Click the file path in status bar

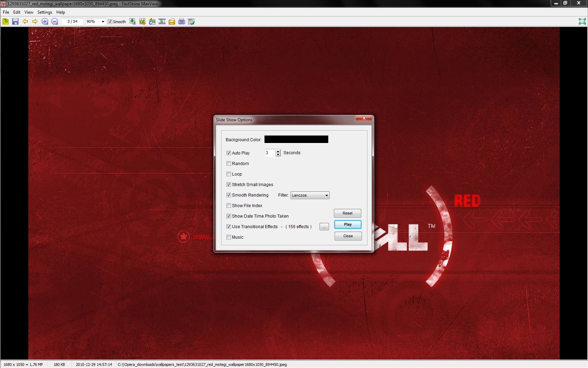202,364
